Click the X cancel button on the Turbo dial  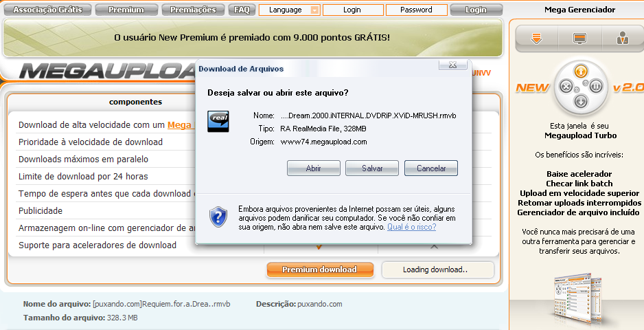pos(566,87)
